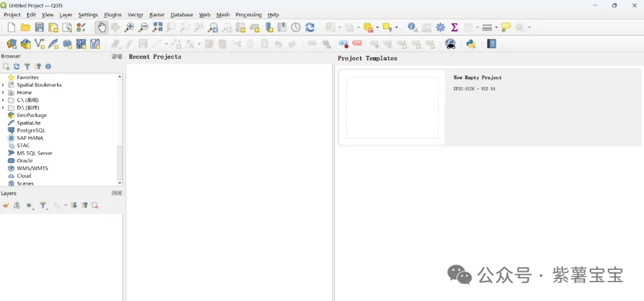The width and height of the screenshot is (644, 301).
Task: Refresh the Browser panel
Action: pos(17,66)
